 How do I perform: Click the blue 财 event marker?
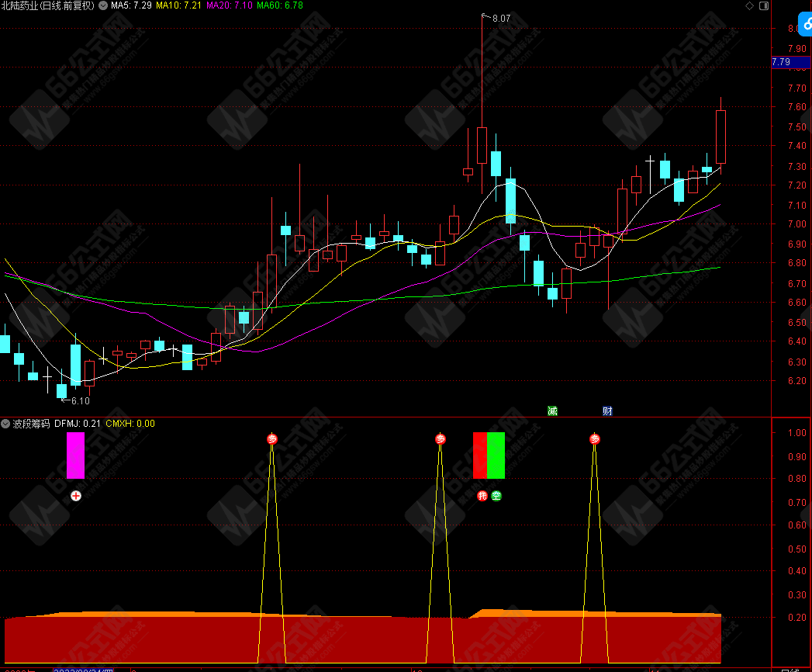tap(607, 410)
